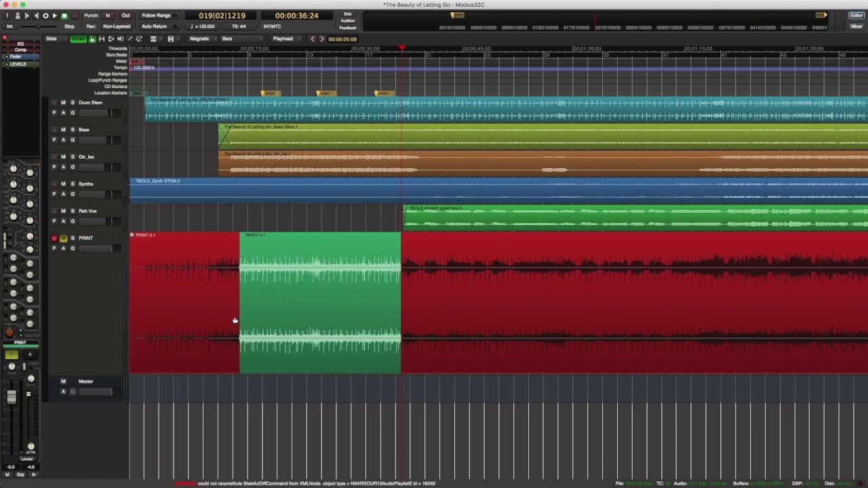Switch to the Editor window tab
The height and width of the screenshot is (488, 868).
click(x=856, y=16)
